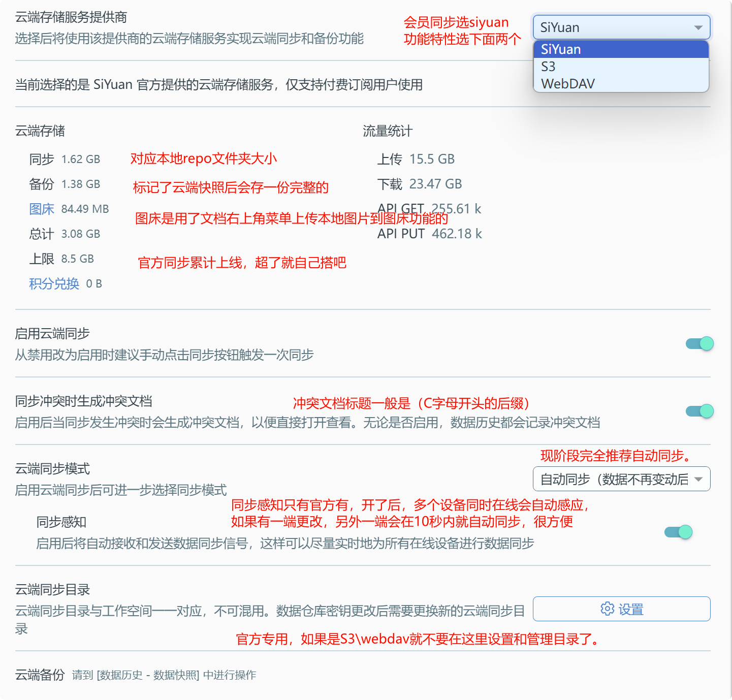Image resolution: width=732 pixels, height=700 pixels.
Task: Disable the 启用云端同步 switch
Action: pos(699,344)
